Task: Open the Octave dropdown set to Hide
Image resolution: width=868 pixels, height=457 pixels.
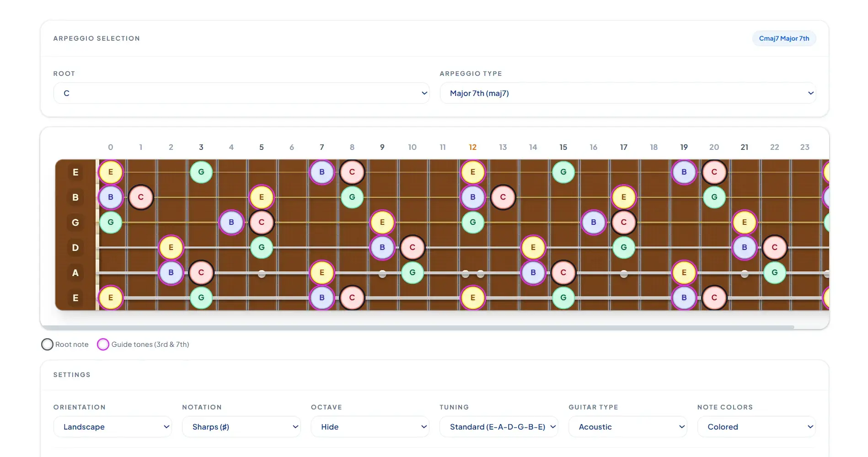Action: (x=370, y=427)
